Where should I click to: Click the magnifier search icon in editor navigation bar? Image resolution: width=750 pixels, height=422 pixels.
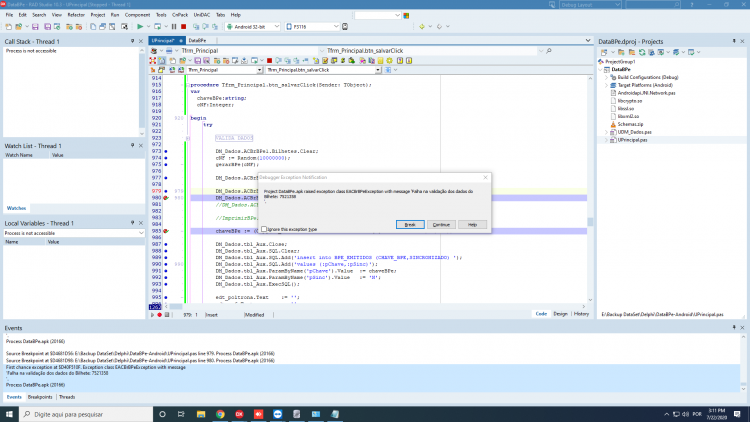click(x=549, y=51)
